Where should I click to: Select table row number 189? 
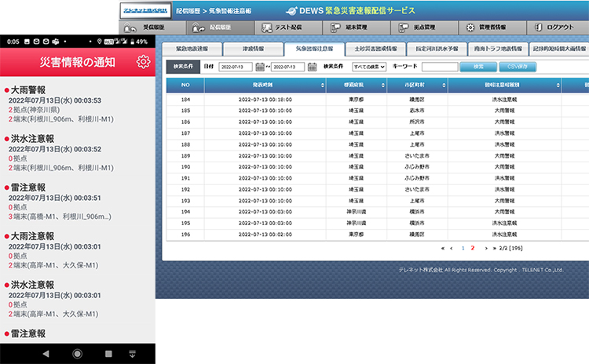378,156
